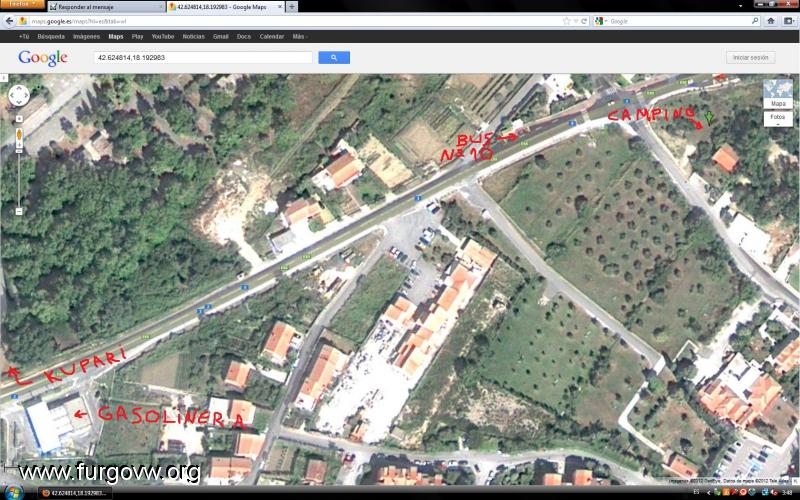
Task: Switch to the Mapa view thumbnail
Action: click(778, 94)
